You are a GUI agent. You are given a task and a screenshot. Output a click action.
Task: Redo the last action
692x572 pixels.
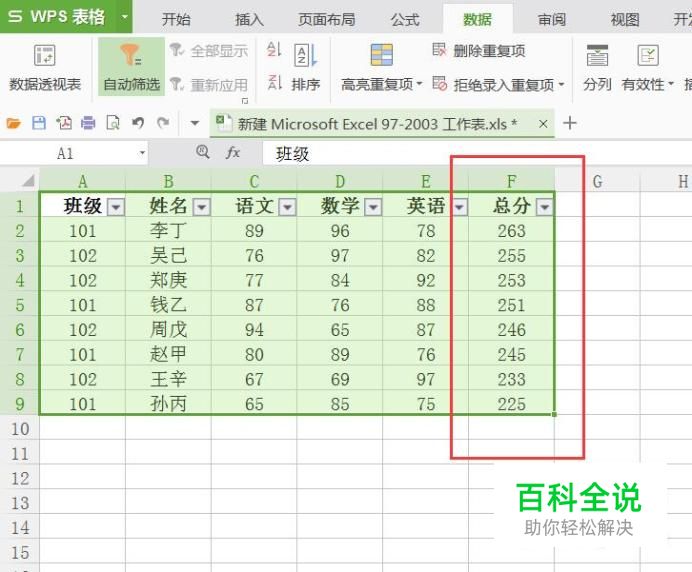(163, 122)
